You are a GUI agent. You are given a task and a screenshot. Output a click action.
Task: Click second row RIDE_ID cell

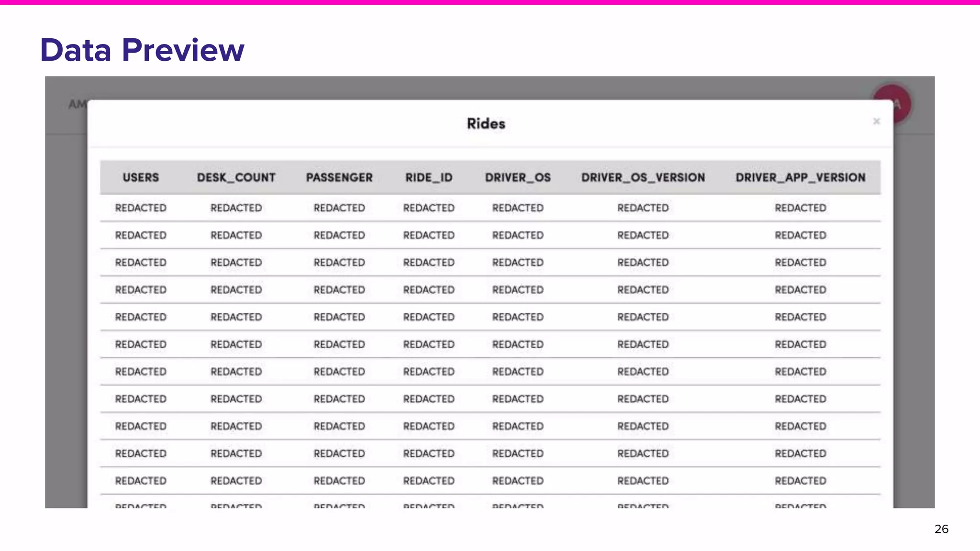pos(429,235)
